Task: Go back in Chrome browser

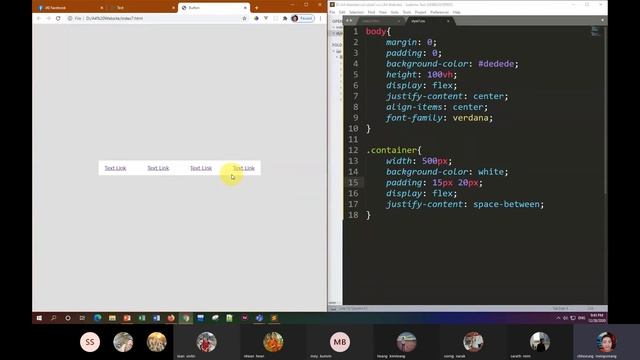Action: point(39,18)
